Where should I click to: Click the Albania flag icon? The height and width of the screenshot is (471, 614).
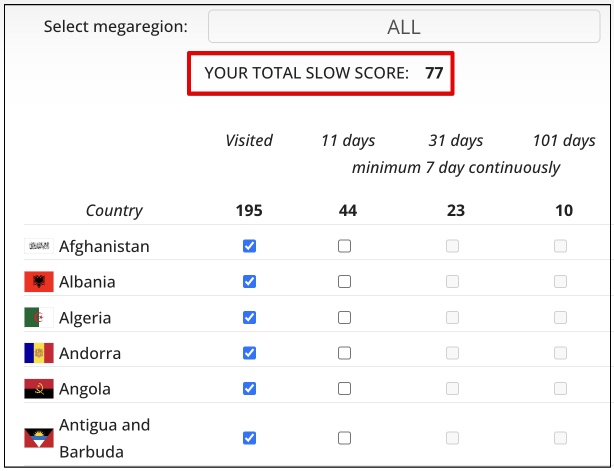[39, 282]
